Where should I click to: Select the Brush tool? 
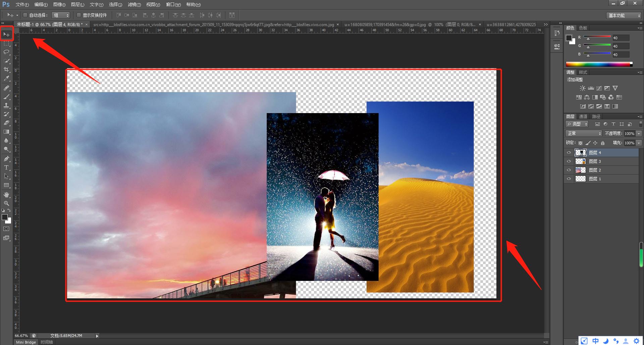pos(6,97)
